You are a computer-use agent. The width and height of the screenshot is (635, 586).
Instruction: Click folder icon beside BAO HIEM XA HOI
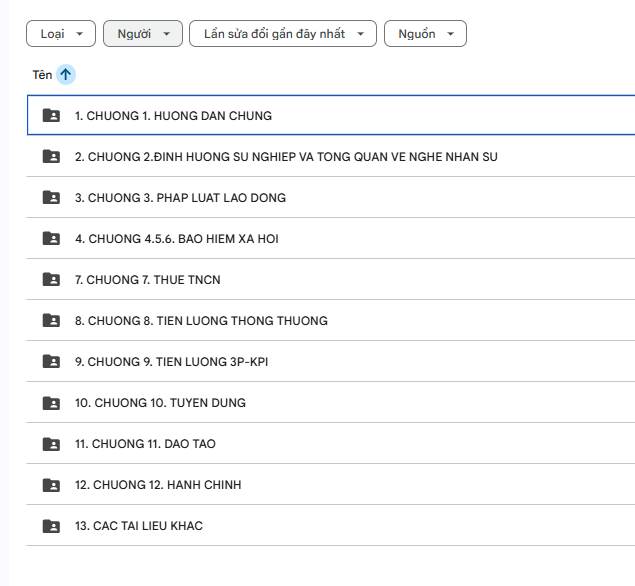tap(51, 239)
